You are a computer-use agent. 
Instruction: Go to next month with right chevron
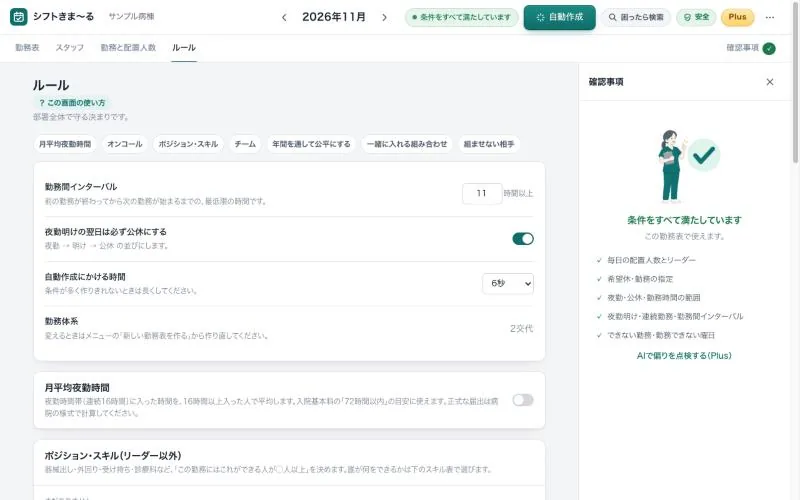click(384, 17)
